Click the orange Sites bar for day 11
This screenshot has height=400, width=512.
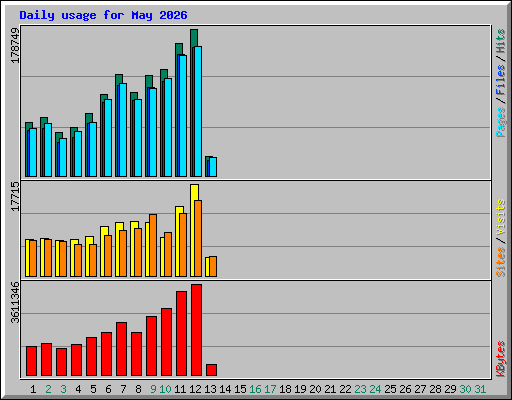point(183,245)
